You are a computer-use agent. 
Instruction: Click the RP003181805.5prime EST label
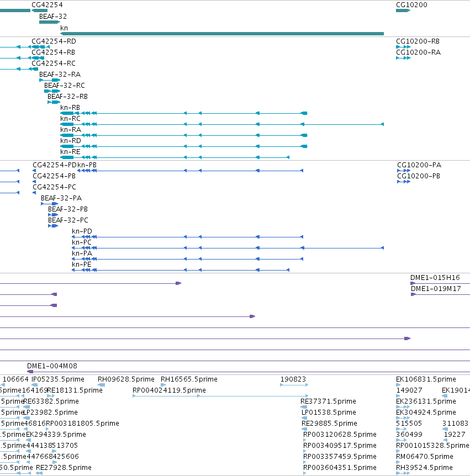click(x=82, y=423)
